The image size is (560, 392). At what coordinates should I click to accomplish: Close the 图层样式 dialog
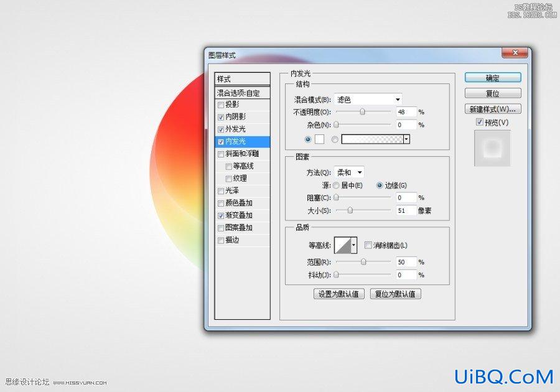click(515, 52)
